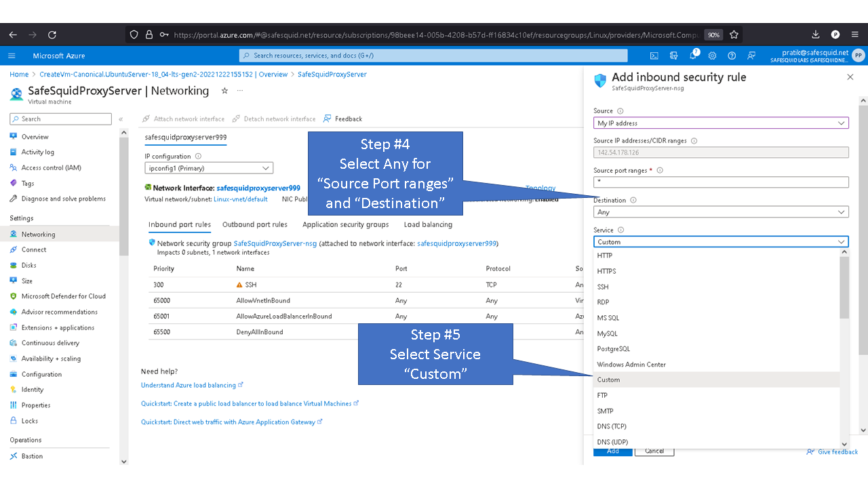Collapse the Service dropdown showing Custom

pos(721,242)
